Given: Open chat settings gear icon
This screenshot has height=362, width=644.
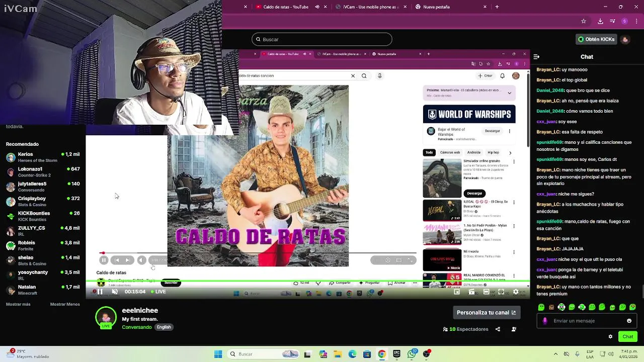Looking at the screenshot, I should tap(610, 336).
